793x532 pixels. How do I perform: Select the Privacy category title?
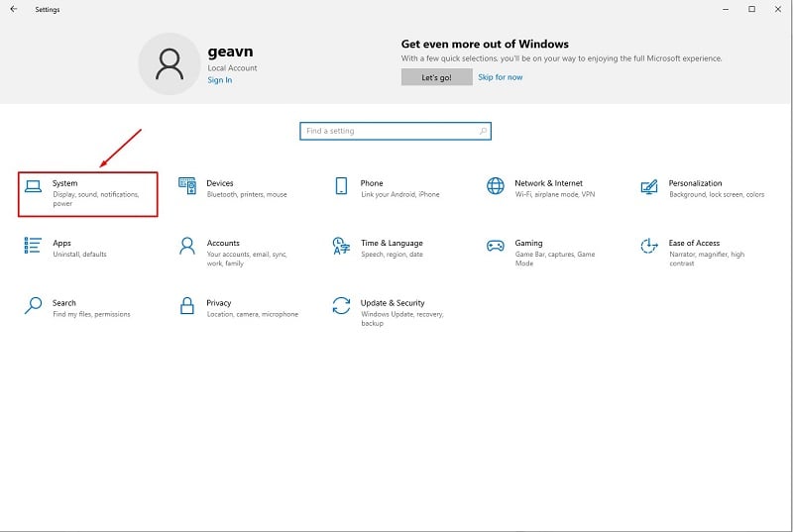click(x=218, y=303)
